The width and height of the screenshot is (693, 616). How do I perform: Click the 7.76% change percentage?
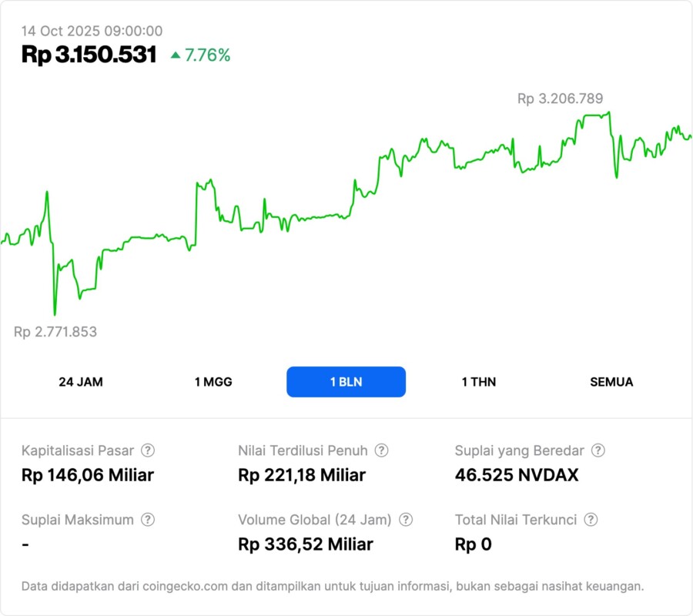click(x=207, y=55)
